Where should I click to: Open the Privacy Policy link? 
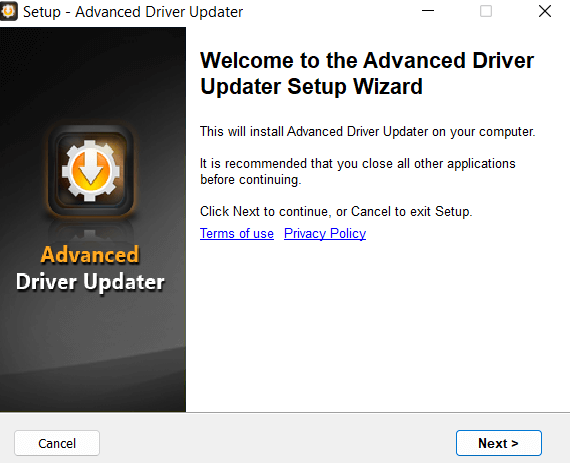pyautogui.click(x=325, y=233)
